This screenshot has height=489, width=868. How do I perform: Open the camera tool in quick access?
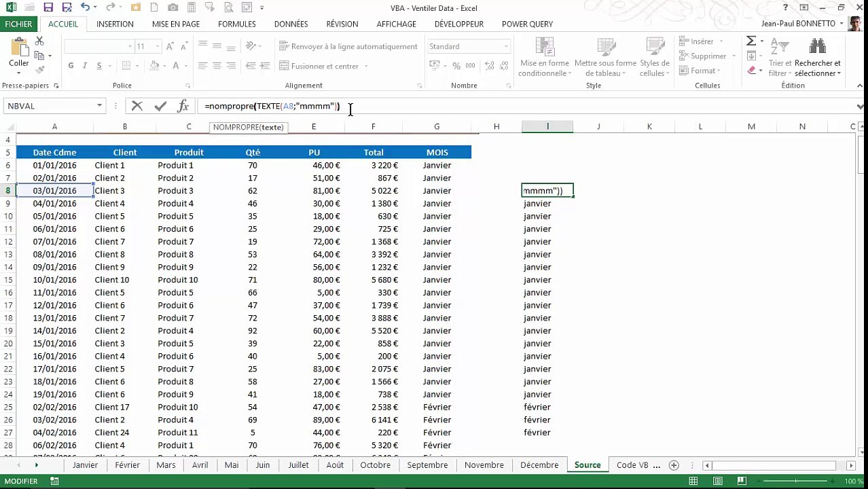173,7
